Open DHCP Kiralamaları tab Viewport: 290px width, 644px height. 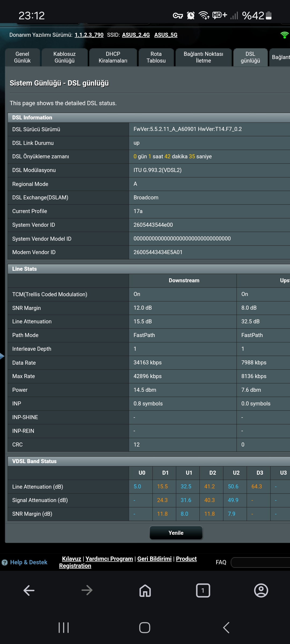point(113,57)
